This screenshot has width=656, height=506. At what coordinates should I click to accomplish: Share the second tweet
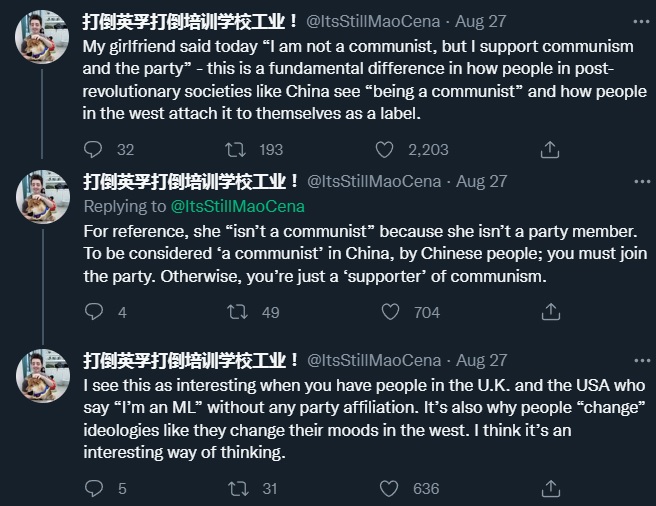[549, 312]
